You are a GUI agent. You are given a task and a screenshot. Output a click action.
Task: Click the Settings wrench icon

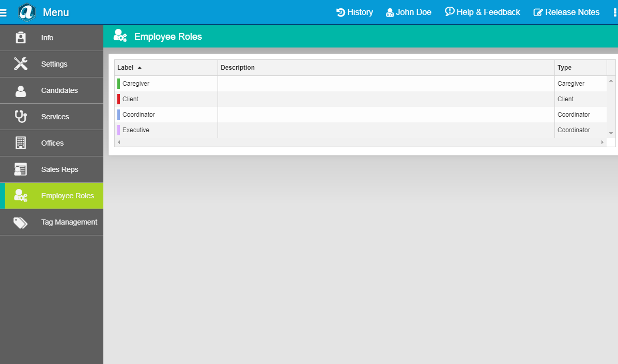[21, 64]
